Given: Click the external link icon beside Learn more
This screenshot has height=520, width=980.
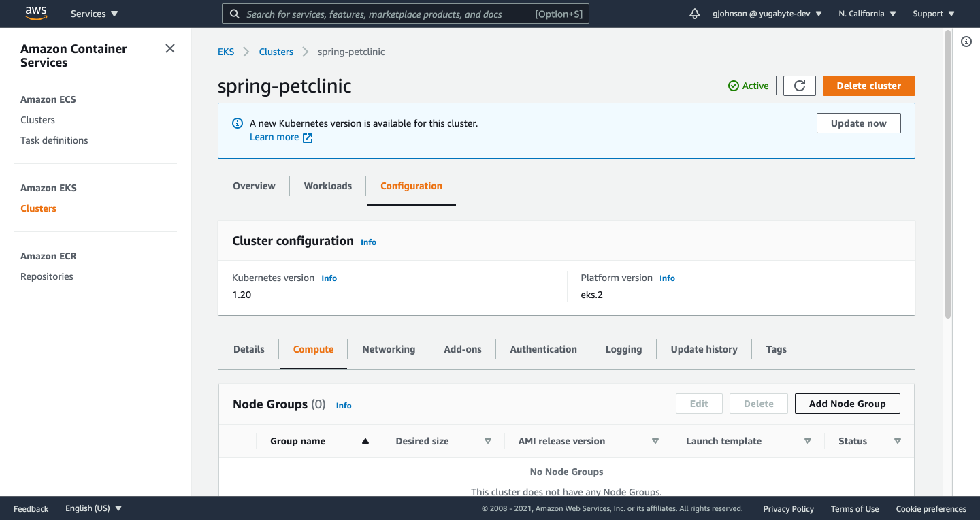Looking at the screenshot, I should point(308,137).
